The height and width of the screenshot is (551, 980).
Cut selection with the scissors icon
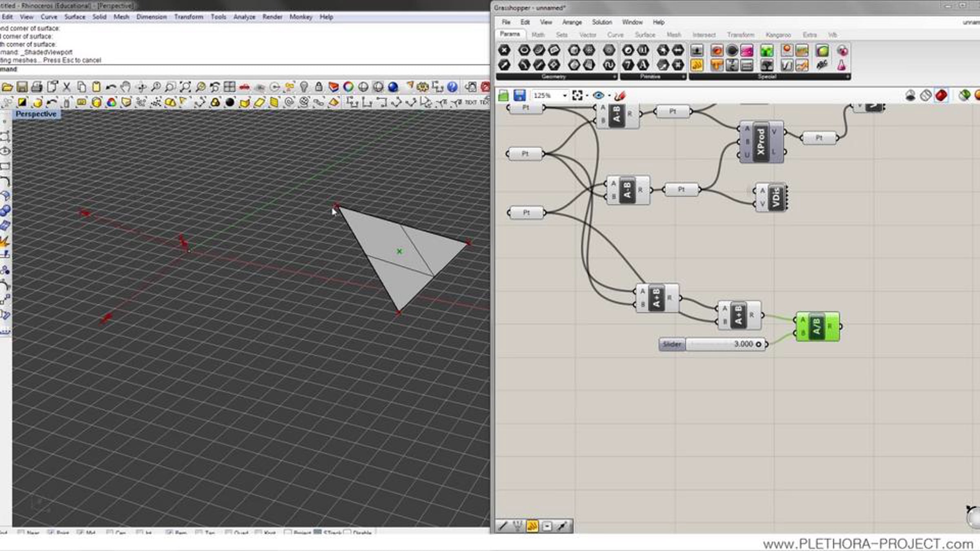point(67,87)
